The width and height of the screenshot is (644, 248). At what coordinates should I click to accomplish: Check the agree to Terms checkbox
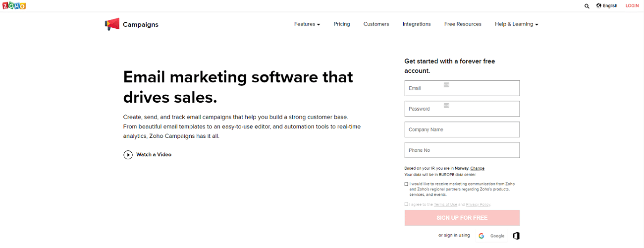pyautogui.click(x=406, y=204)
